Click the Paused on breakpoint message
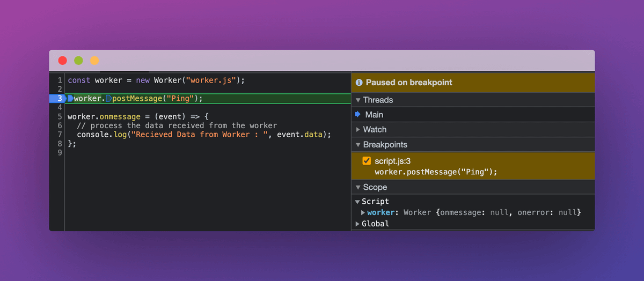The height and width of the screenshot is (281, 644). 409,83
